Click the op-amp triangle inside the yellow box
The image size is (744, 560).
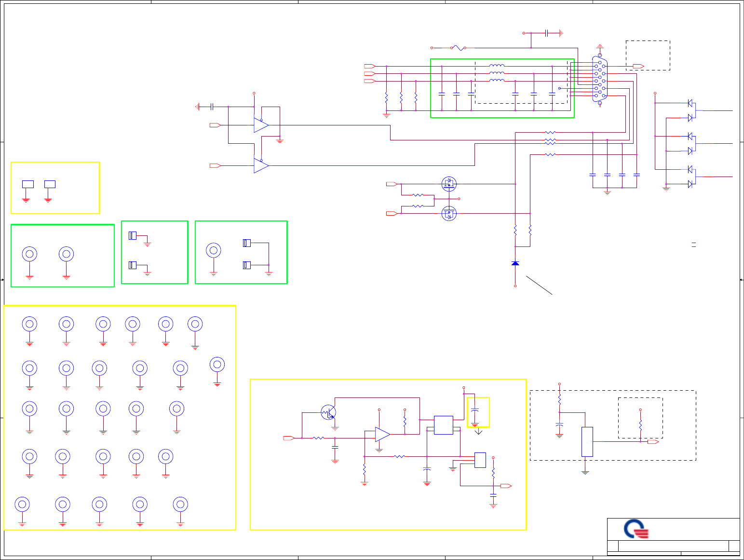tap(382, 434)
